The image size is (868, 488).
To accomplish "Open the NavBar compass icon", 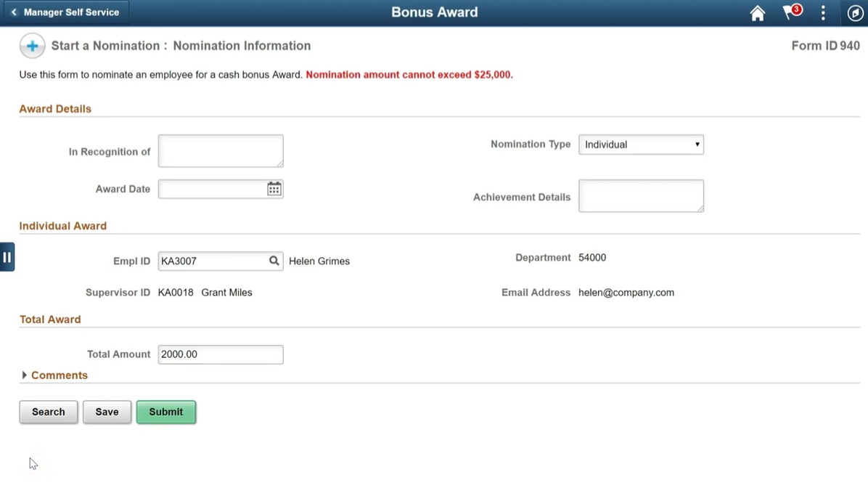I will coord(854,12).
